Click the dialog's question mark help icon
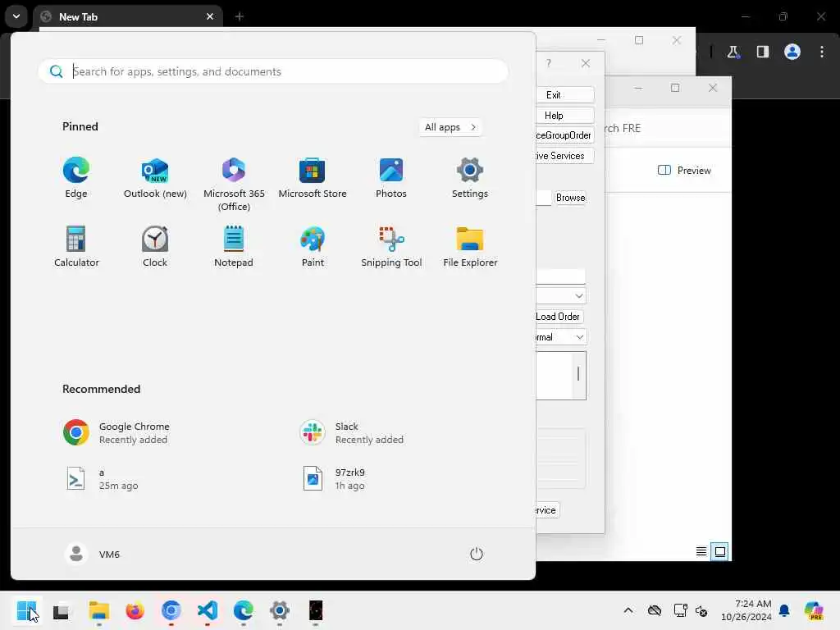 [x=549, y=63]
